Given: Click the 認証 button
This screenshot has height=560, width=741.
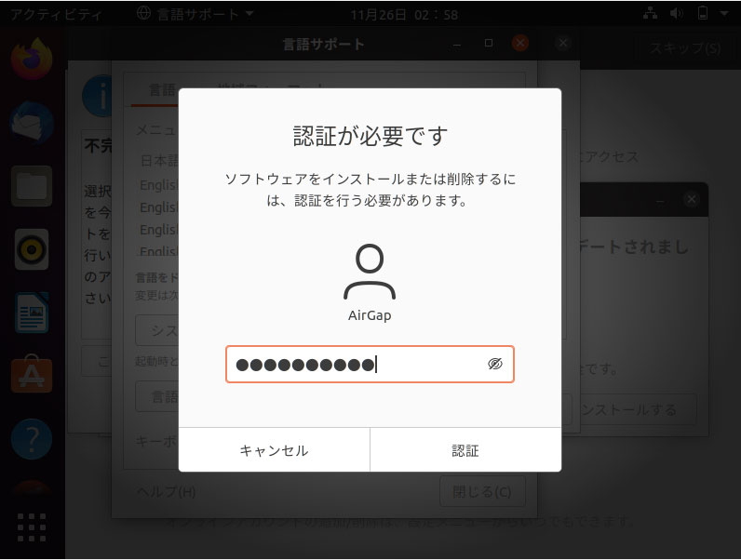Looking at the screenshot, I should (x=465, y=450).
